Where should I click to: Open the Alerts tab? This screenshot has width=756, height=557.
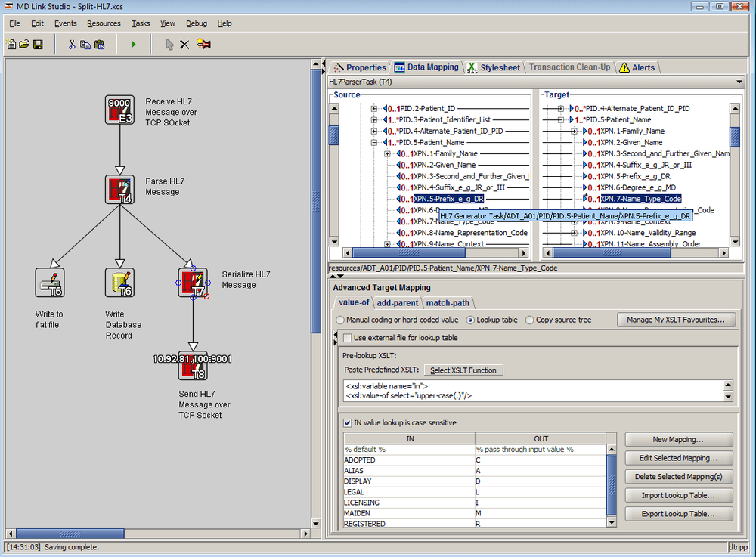click(637, 67)
